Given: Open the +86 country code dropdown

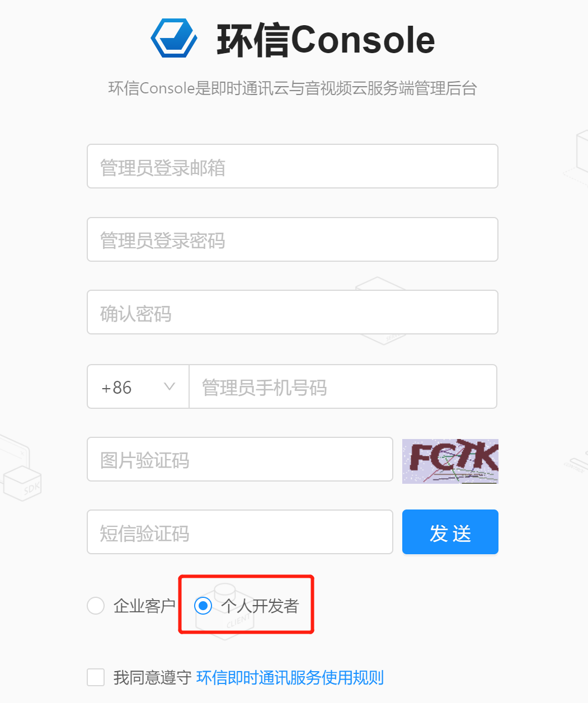Looking at the screenshot, I should click(137, 386).
